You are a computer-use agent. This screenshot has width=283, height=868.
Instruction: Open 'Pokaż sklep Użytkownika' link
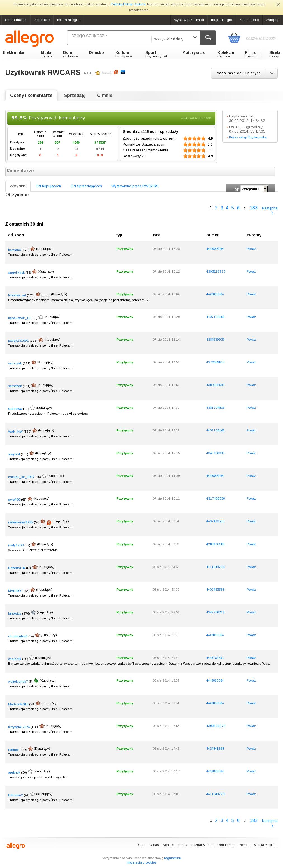click(x=248, y=137)
